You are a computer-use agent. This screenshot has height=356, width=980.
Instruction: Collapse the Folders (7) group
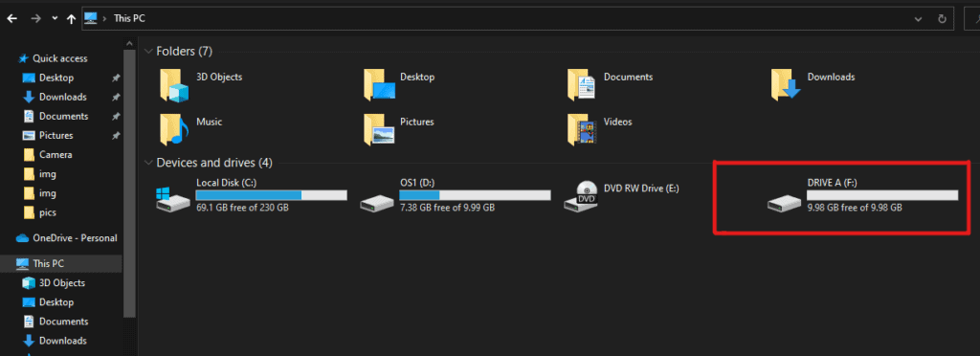click(x=148, y=52)
